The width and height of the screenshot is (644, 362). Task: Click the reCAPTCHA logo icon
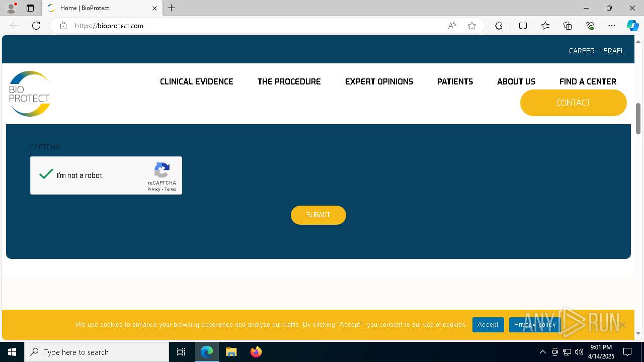162,170
